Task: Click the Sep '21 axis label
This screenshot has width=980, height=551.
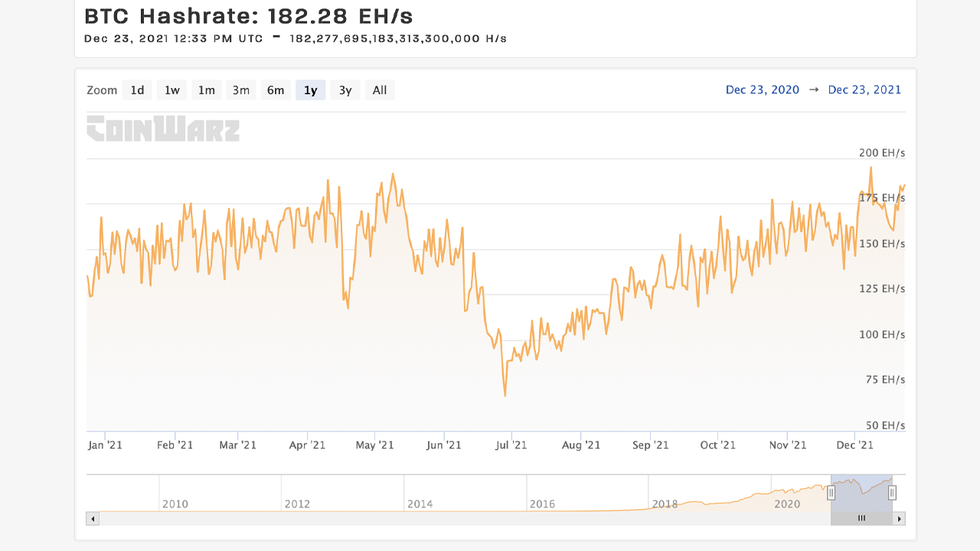Action: click(x=651, y=445)
